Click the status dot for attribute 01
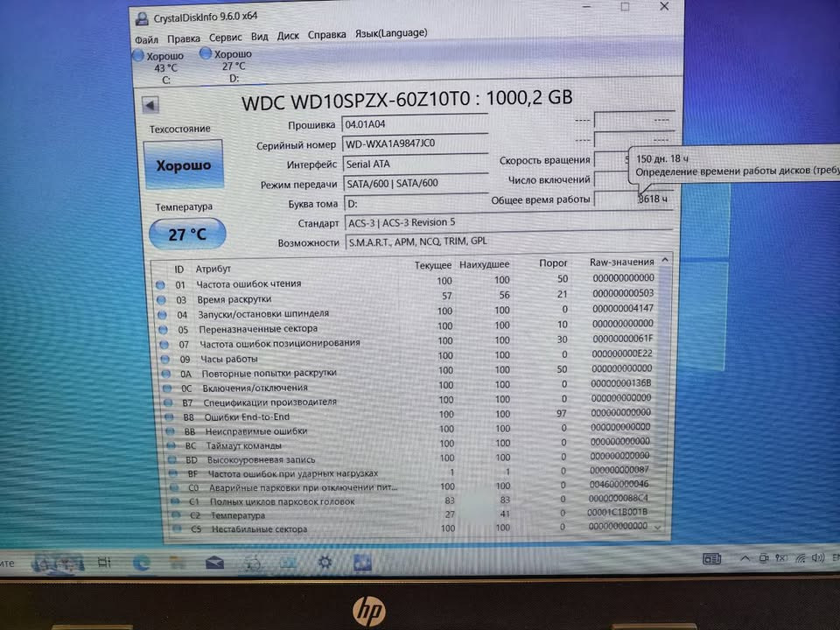 [160, 284]
